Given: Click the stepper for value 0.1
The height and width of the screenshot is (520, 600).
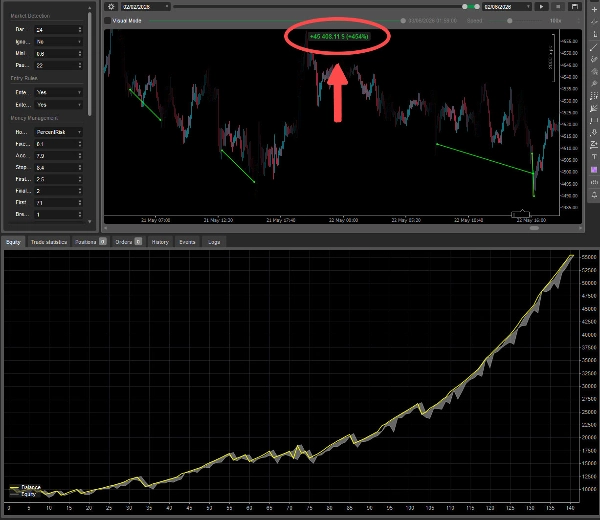Looking at the screenshot, I should [x=80, y=144].
